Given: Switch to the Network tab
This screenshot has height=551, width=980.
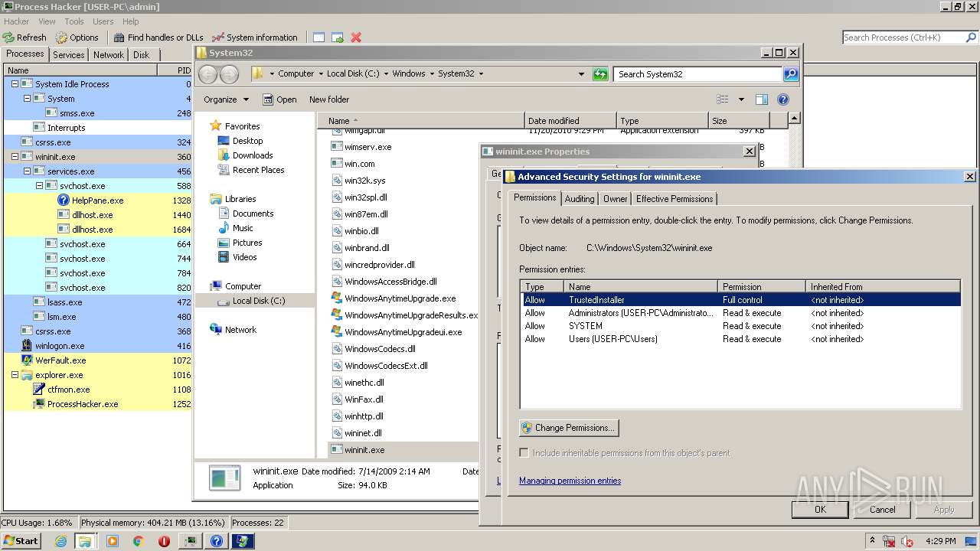Looking at the screenshot, I should tap(109, 55).
